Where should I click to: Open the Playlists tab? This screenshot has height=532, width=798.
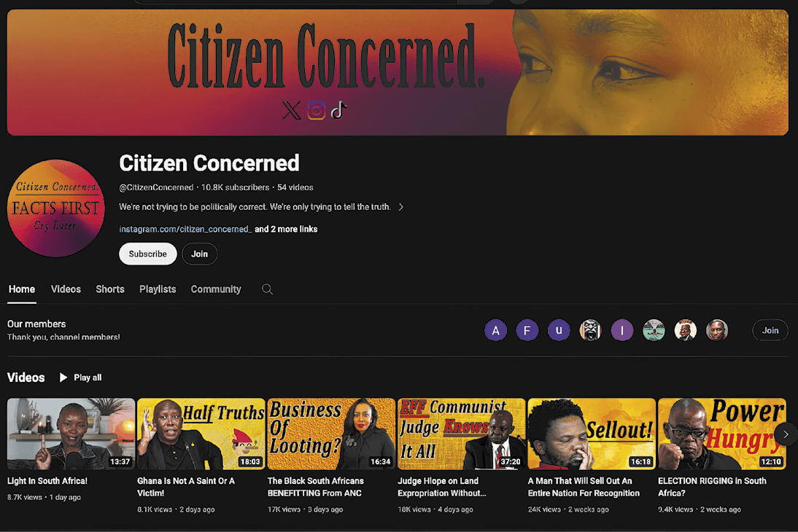(x=158, y=289)
